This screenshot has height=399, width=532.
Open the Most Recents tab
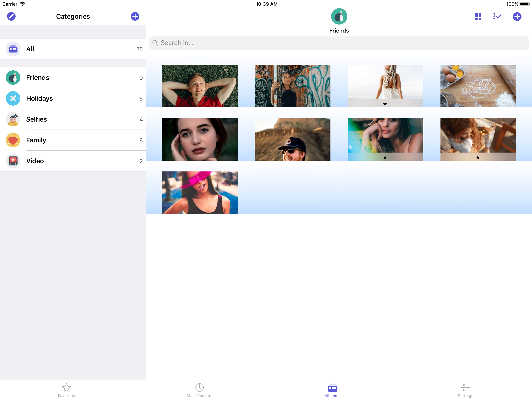click(199, 390)
